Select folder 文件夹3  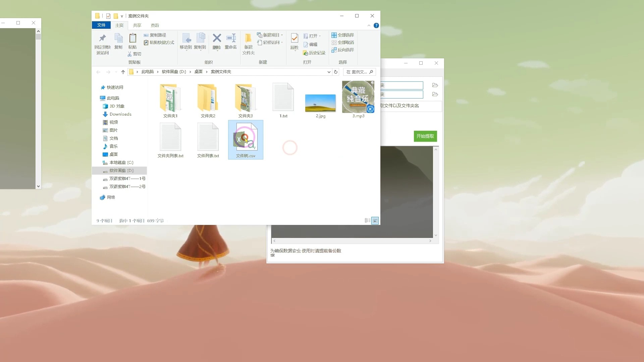point(246,101)
